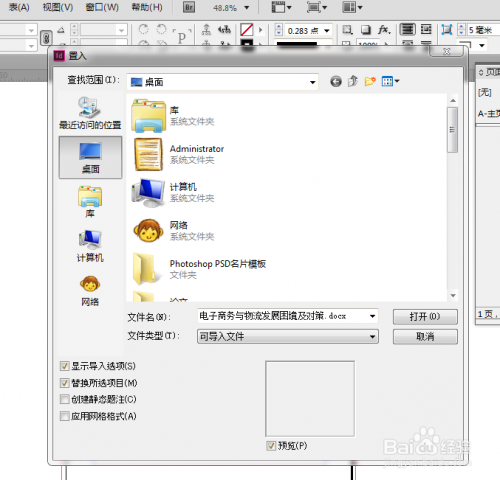Click the file list scroll down arrow
The height and width of the screenshot is (480, 500).
click(453, 295)
